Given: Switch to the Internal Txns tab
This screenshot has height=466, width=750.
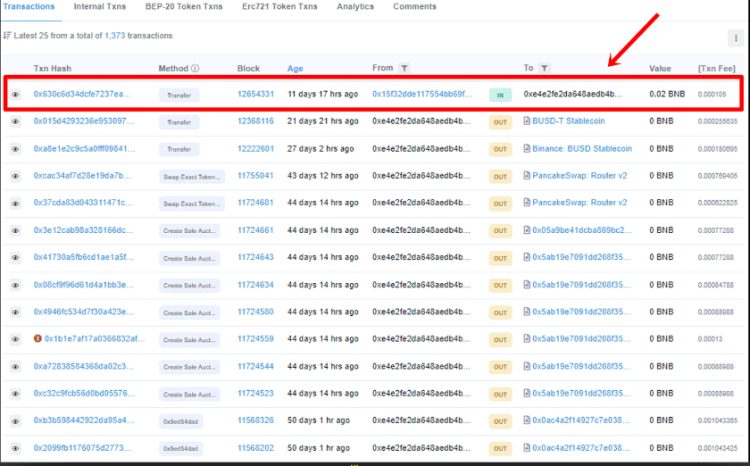Looking at the screenshot, I should pyautogui.click(x=99, y=7).
